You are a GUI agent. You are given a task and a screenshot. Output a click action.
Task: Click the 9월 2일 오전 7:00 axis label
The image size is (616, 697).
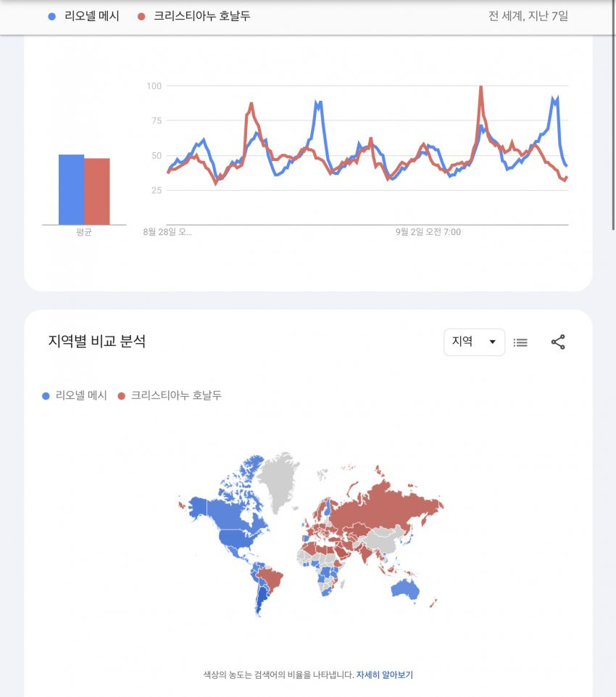coord(428,231)
